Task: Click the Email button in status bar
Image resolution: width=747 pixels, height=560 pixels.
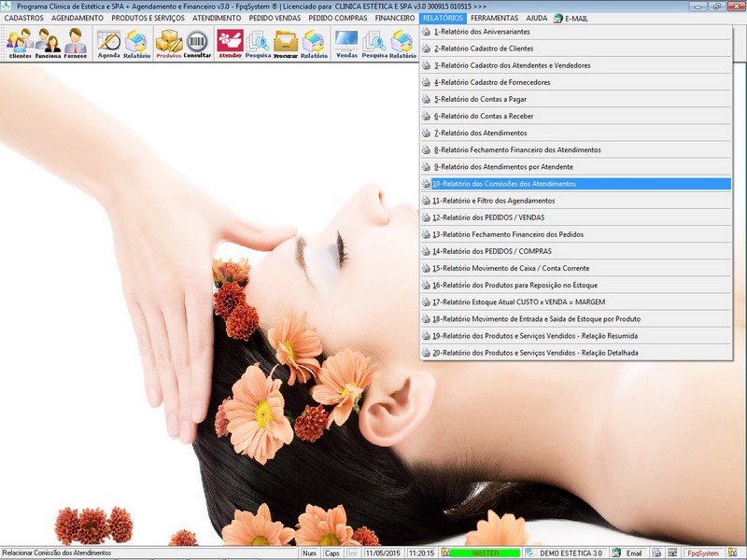Action: point(627,553)
